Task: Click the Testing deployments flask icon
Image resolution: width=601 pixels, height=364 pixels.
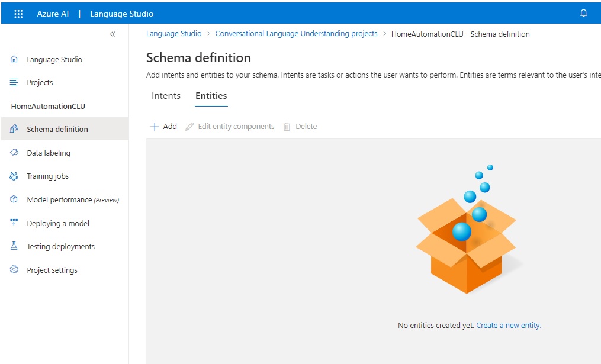Action: click(14, 246)
